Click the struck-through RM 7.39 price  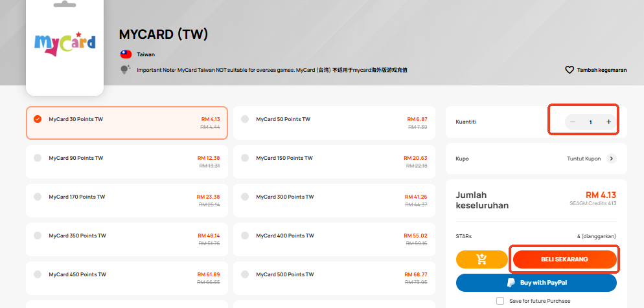point(418,127)
